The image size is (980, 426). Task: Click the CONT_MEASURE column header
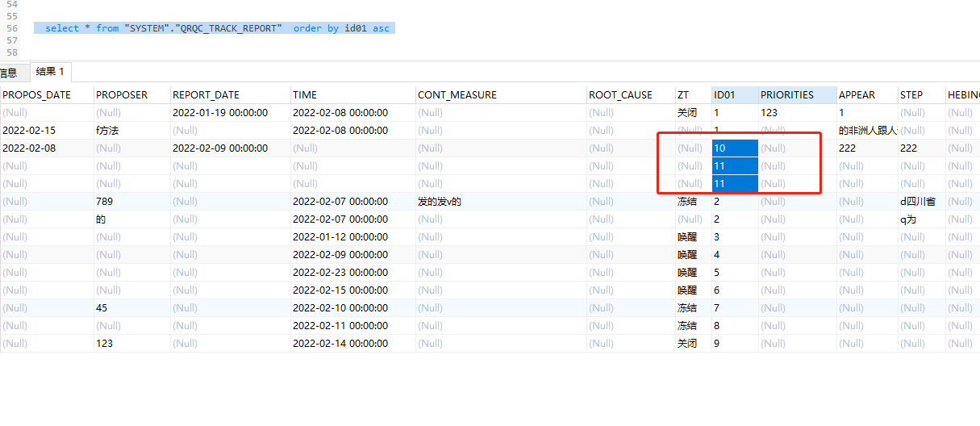pyautogui.click(x=501, y=94)
